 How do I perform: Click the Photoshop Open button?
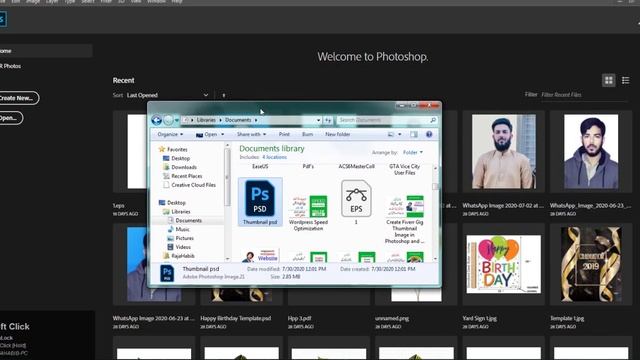click(x=11, y=118)
